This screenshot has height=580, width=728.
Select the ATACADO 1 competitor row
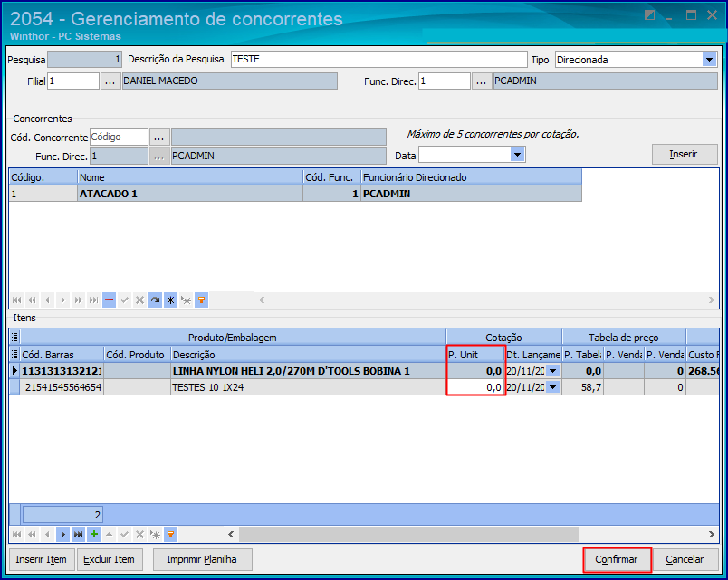[295, 194]
